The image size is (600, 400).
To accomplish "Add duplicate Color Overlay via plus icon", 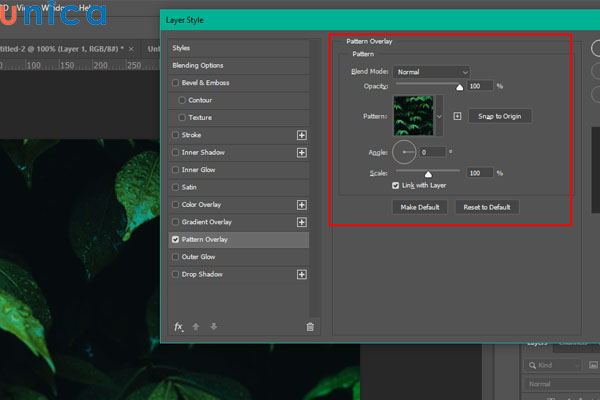I will [301, 205].
